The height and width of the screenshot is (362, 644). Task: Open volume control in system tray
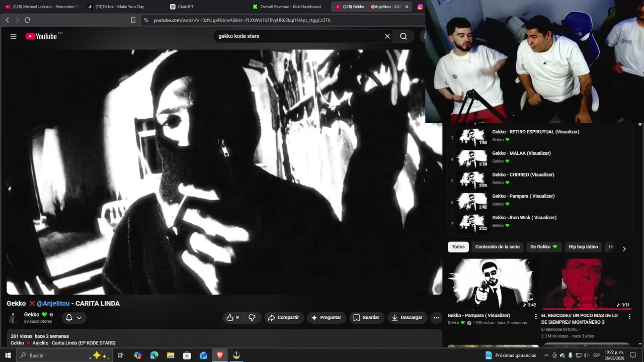[586, 355]
